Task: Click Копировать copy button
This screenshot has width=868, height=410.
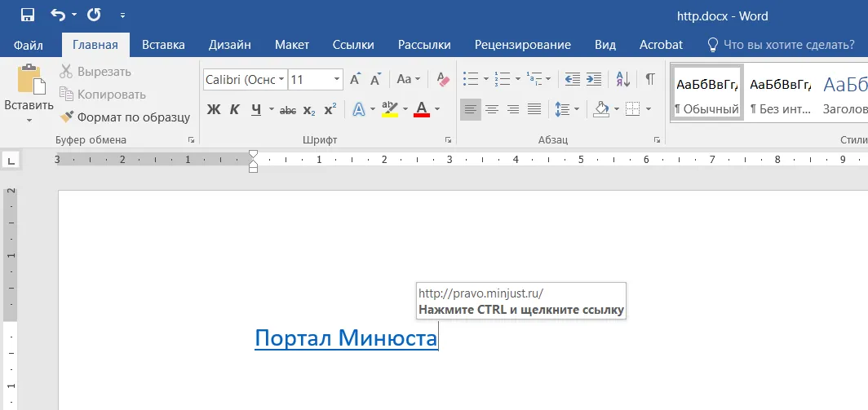Action: click(103, 95)
